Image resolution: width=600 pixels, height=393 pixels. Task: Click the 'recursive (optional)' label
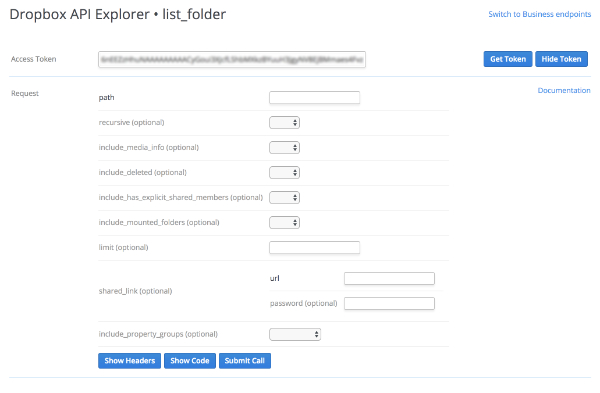[x=131, y=122]
